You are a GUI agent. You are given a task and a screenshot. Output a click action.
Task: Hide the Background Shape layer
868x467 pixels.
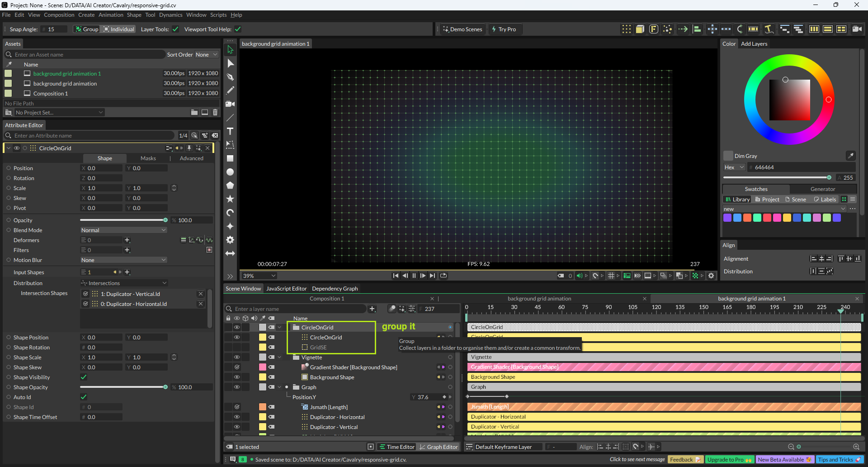tap(236, 377)
